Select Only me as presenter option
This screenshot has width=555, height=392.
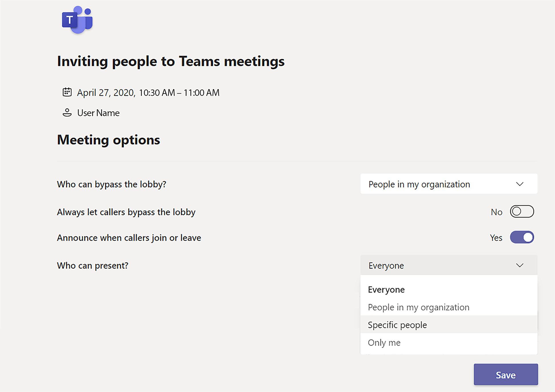click(x=384, y=343)
